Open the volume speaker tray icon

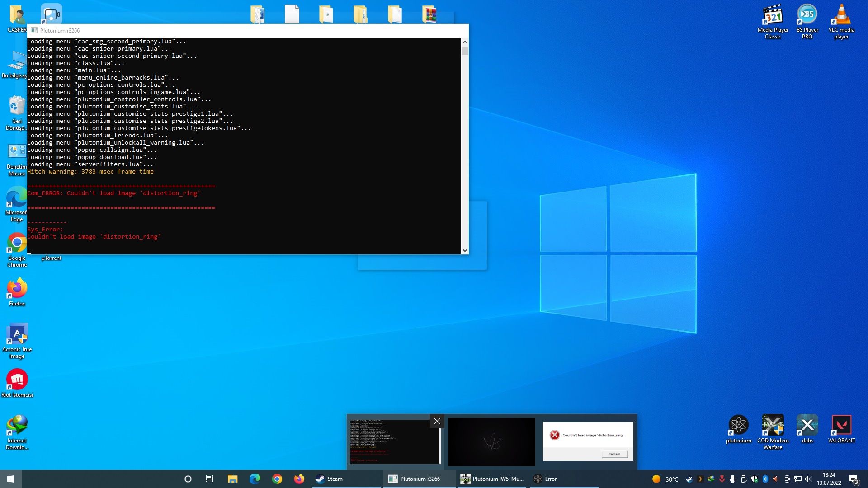tap(809, 479)
